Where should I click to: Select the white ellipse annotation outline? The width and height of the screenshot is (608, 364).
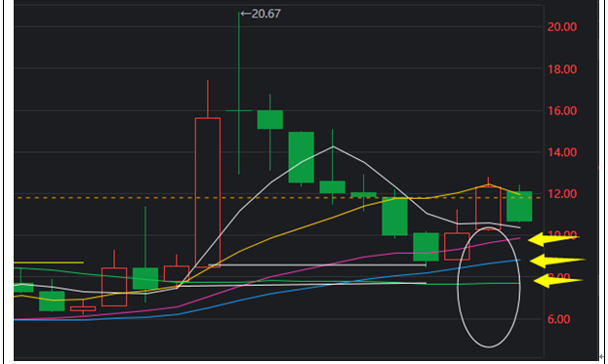click(x=489, y=287)
